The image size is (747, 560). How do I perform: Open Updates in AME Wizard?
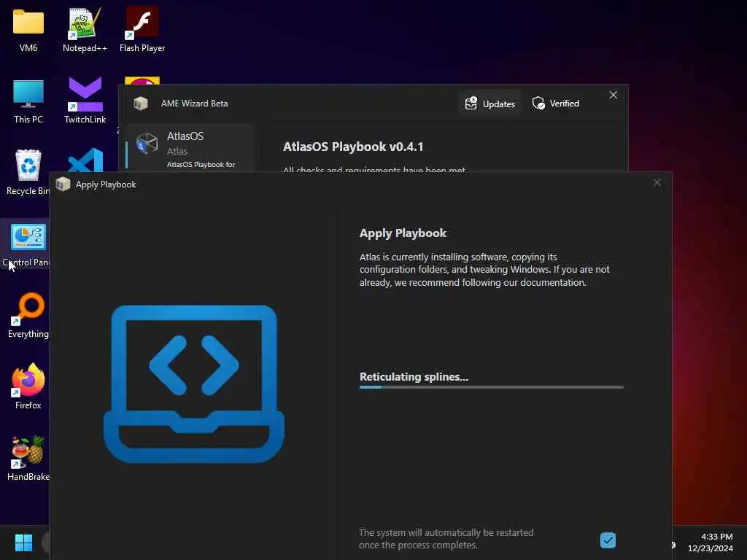pyautogui.click(x=489, y=104)
